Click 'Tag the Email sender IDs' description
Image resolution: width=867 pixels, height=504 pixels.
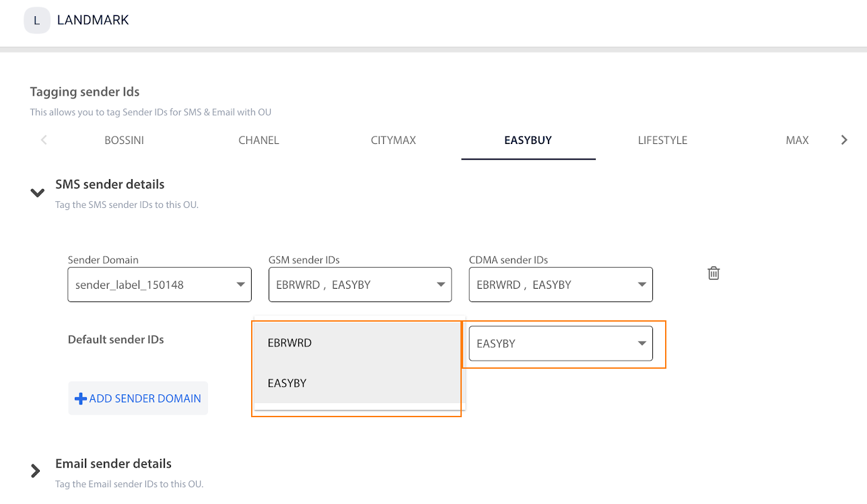point(129,484)
